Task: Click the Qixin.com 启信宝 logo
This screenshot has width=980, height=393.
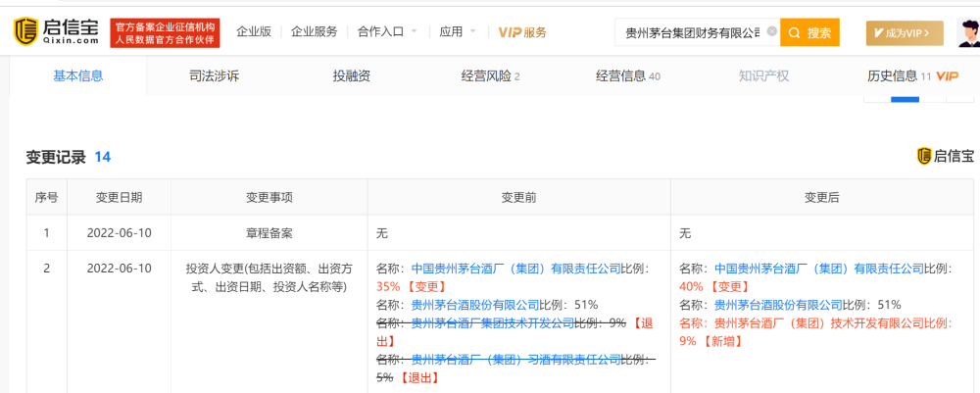Action: coord(56,32)
